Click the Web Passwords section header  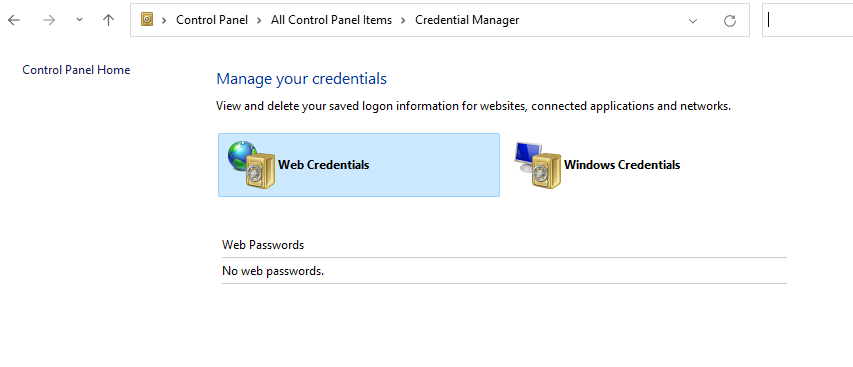click(263, 245)
